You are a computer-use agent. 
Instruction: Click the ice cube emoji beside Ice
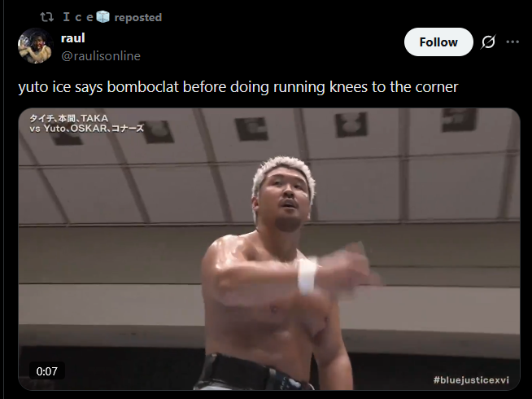click(x=102, y=16)
